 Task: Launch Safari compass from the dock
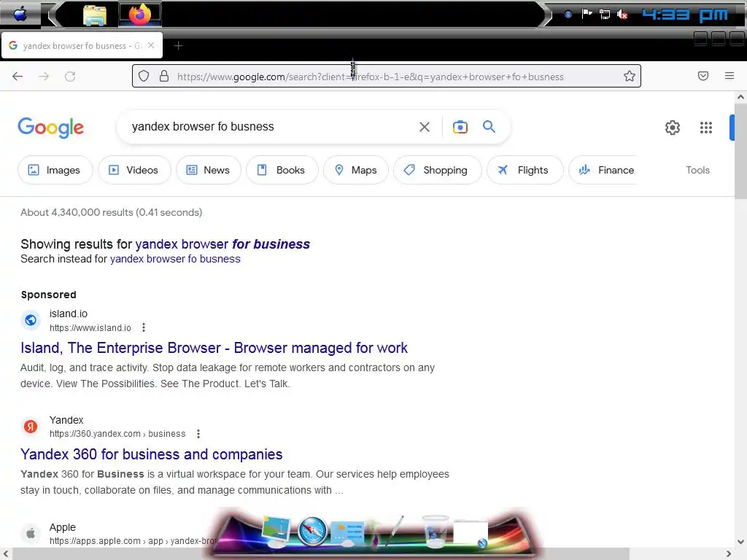click(x=312, y=531)
